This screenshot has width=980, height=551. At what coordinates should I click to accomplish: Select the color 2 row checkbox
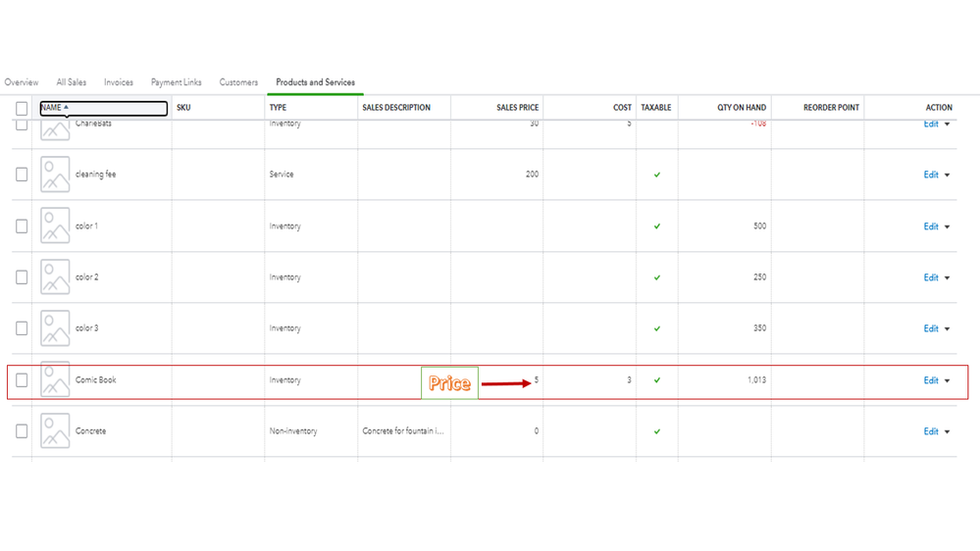[22, 277]
